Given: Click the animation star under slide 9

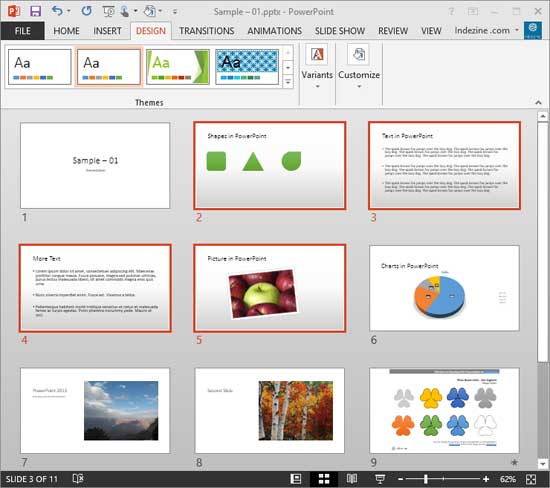Looking at the screenshot, I should point(514,462).
